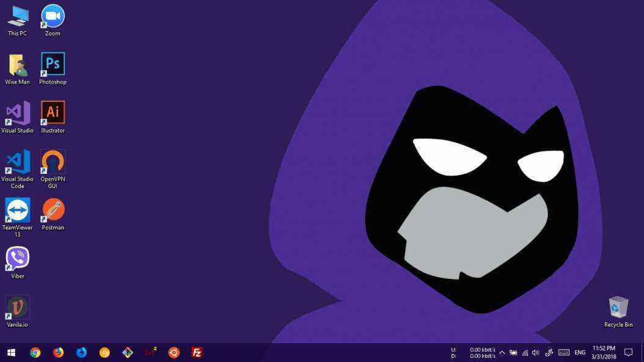
Task: Open the Wise Man folder
Action: coord(18,69)
